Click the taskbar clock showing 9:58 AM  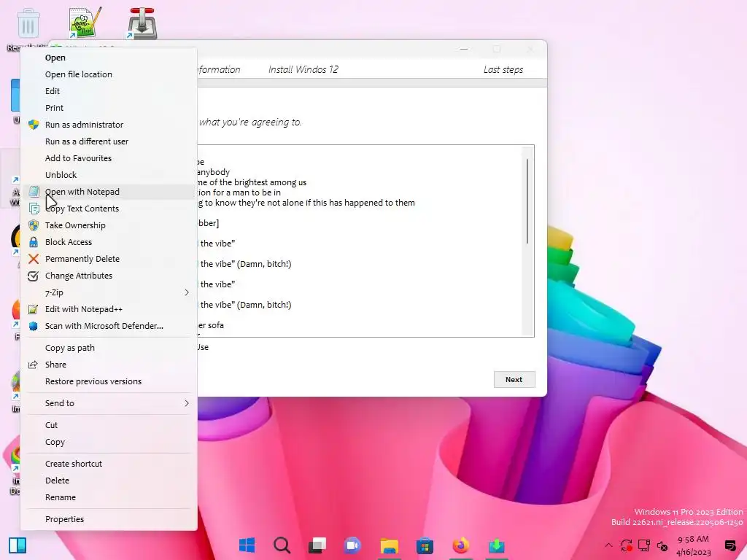[x=693, y=539]
